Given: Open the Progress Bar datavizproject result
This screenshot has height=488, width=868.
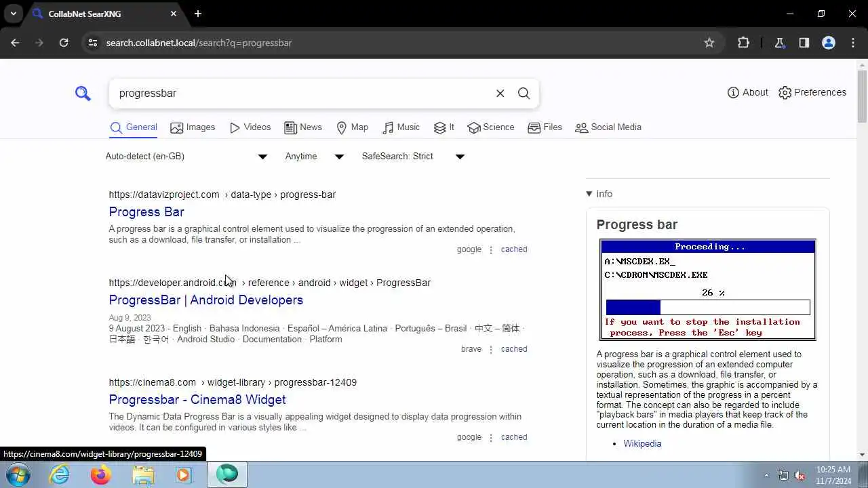Looking at the screenshot, I should click(146, 212).
